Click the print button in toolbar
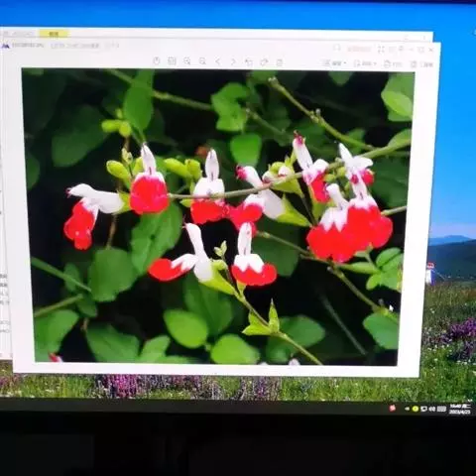This screenshot has width=476, height=476. 393,64
